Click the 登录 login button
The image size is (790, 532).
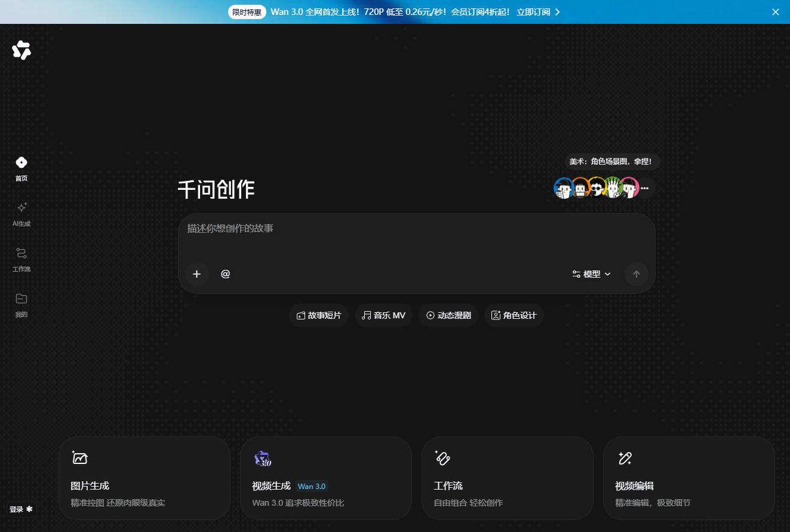pyautogui.click(x=21, y=509)
